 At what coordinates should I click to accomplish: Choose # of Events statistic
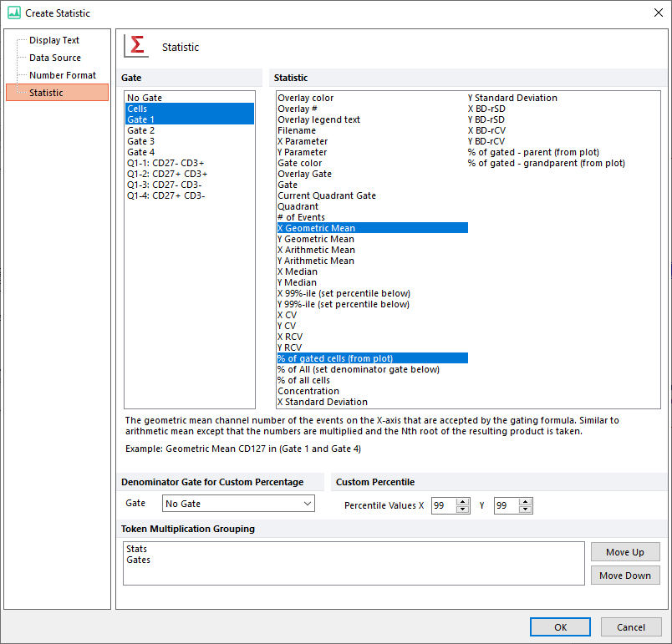(373, 217)
